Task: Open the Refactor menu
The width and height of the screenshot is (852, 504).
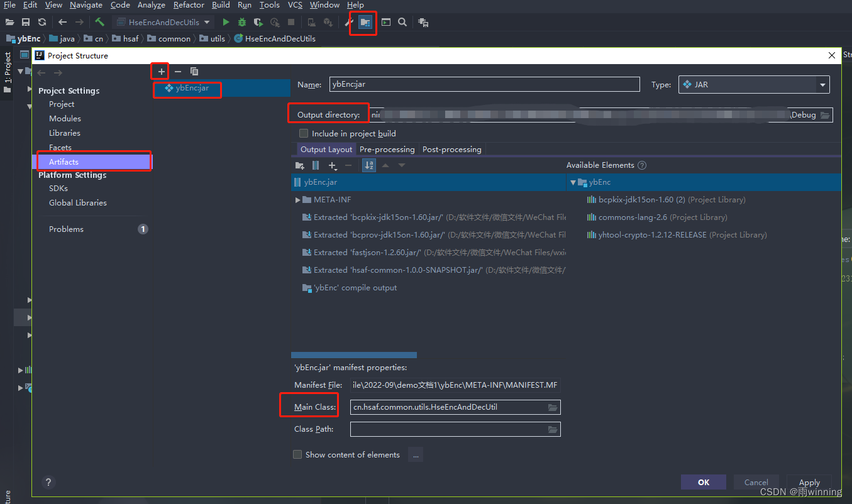Action: [189, 5]
